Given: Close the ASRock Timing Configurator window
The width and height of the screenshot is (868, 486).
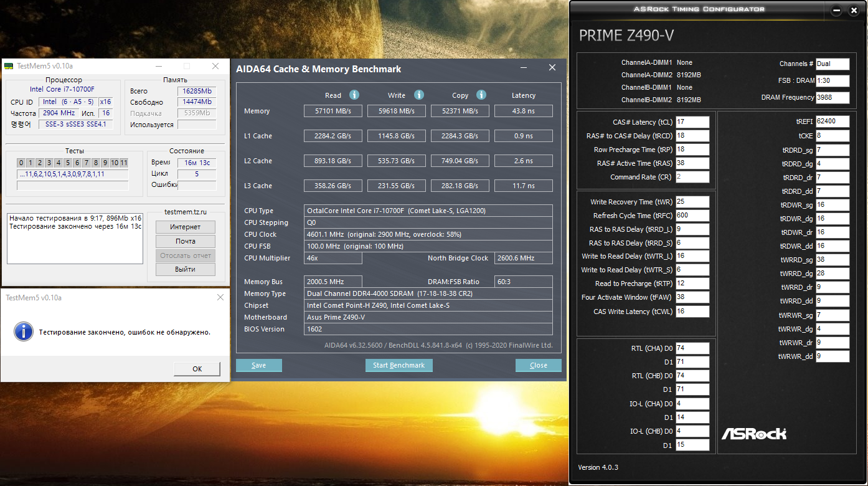Looking at the screenshot, I should [853, 11].
